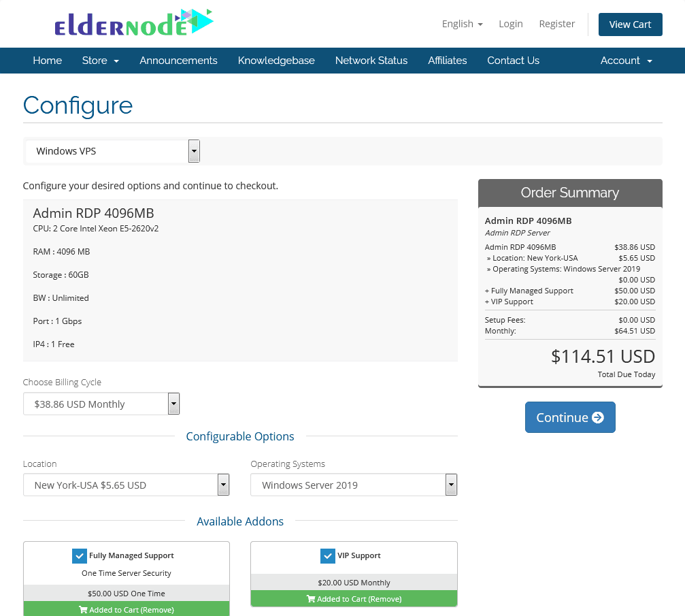Expand the Account menu
Viewport: 685px width, 616px height.
coord(625,60)
